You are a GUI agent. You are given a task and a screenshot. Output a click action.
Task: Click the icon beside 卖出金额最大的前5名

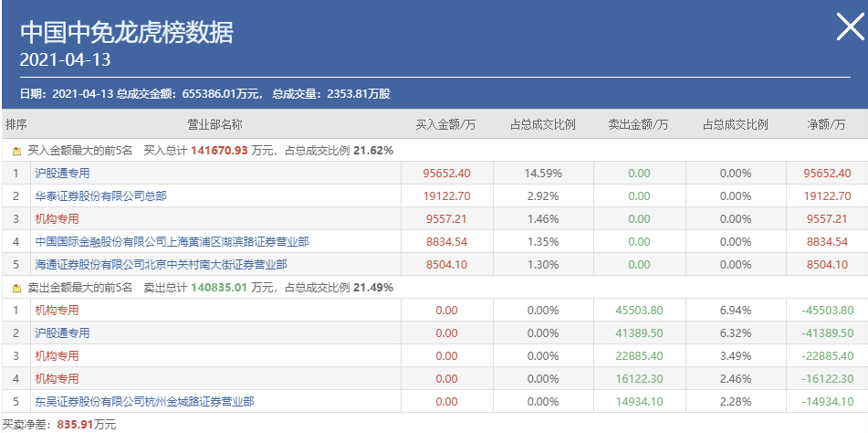16,288
